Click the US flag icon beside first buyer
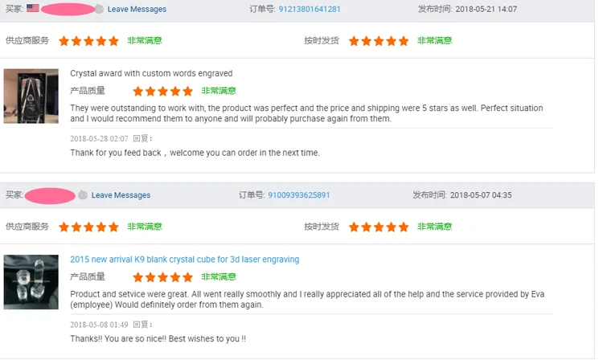 coord(33,9)
